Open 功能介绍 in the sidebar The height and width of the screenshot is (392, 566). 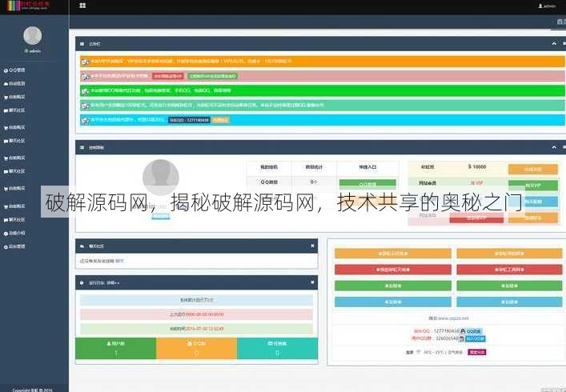tap(14, 234)
